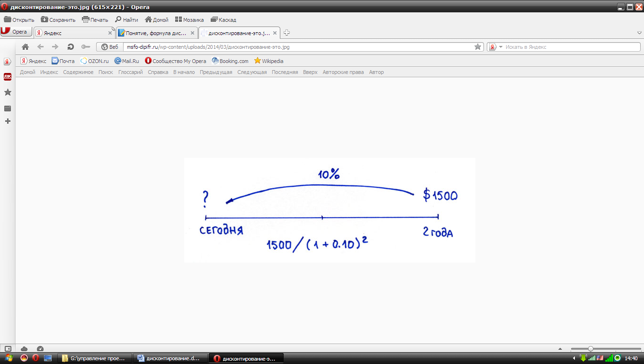644x364 pixels.
Task: Click Содержимое in the navigation bar
Action: pos(78,72)
